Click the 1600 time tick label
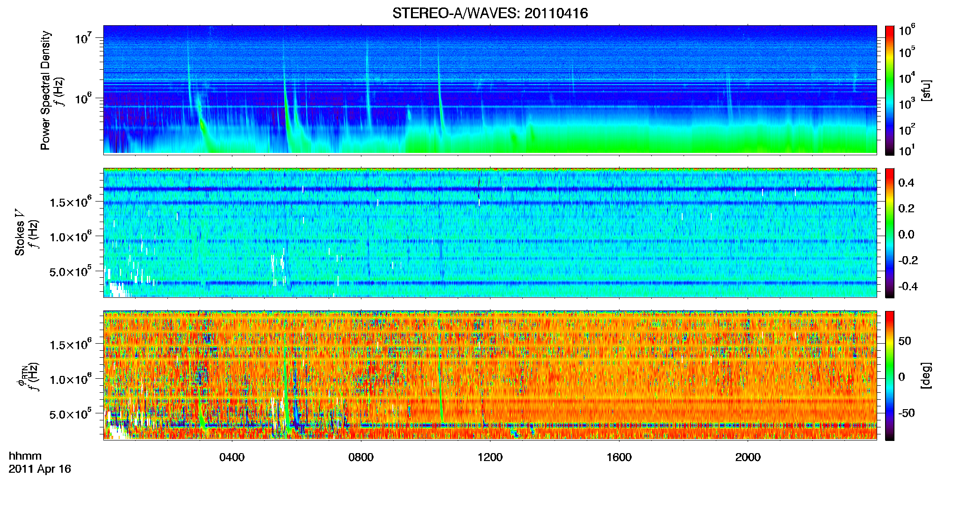The width and height of the screenshot is (980, 505). tap(619, 457)
